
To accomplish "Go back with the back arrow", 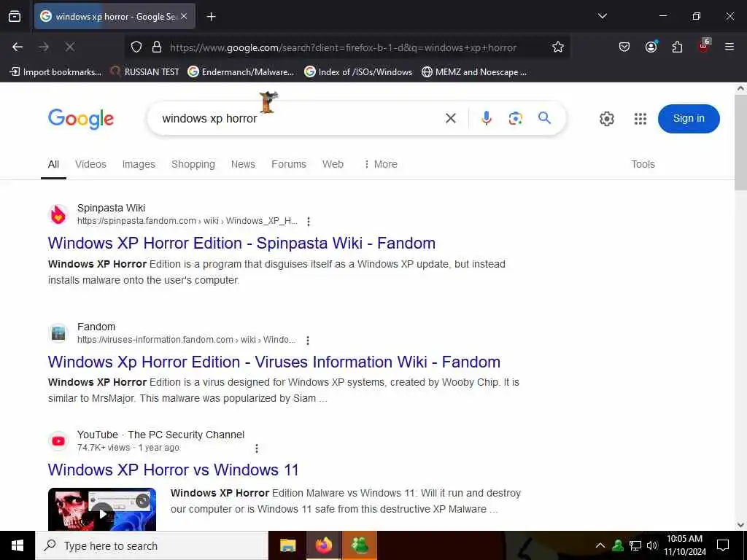I will coord(18,47).
